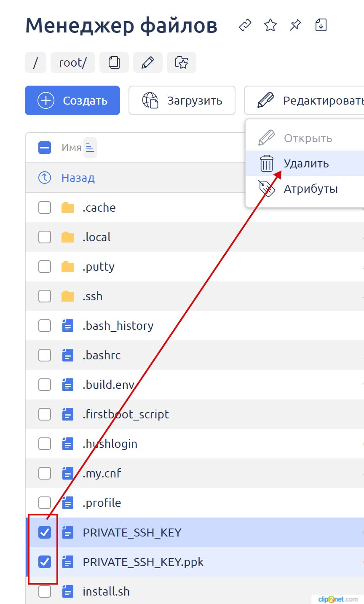Select Удалить from the dropdown menu
The height and width of the screenshot is (604, 364).
click(x=306, y=164)
